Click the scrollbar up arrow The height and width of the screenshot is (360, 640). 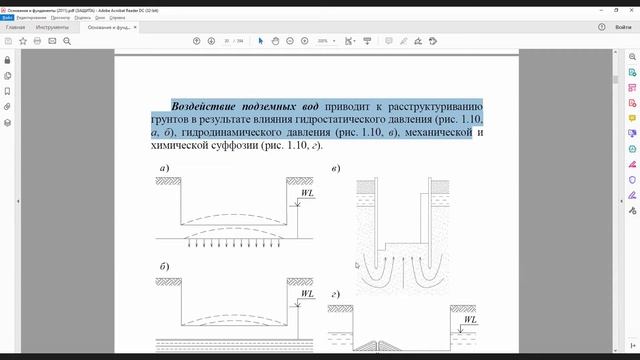[616, 52]
